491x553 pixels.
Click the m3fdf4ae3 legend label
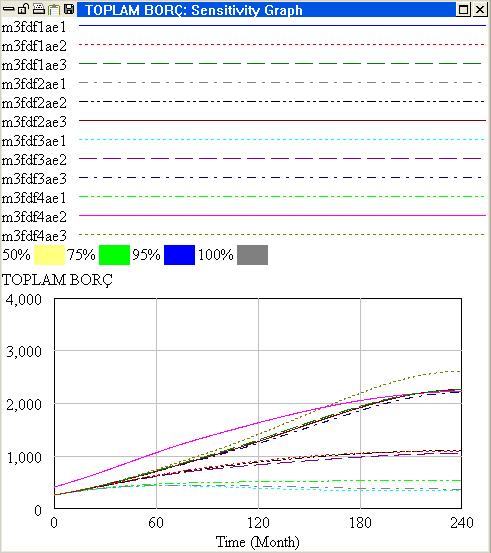coord(34,236)
